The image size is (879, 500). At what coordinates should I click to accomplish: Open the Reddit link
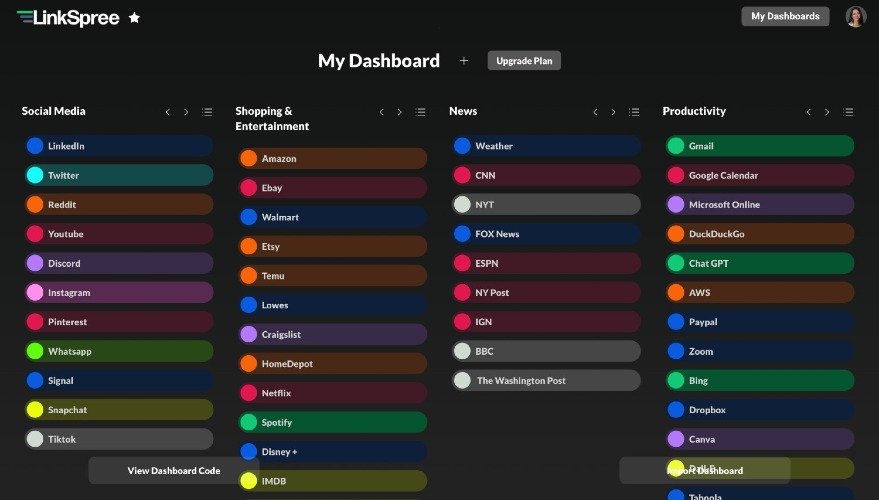click(119, 205)
